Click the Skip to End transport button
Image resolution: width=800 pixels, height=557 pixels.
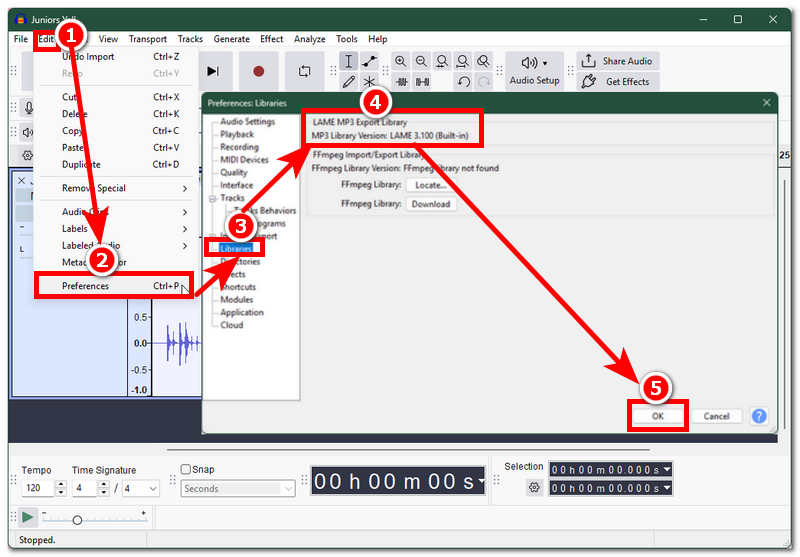point(213,71)
